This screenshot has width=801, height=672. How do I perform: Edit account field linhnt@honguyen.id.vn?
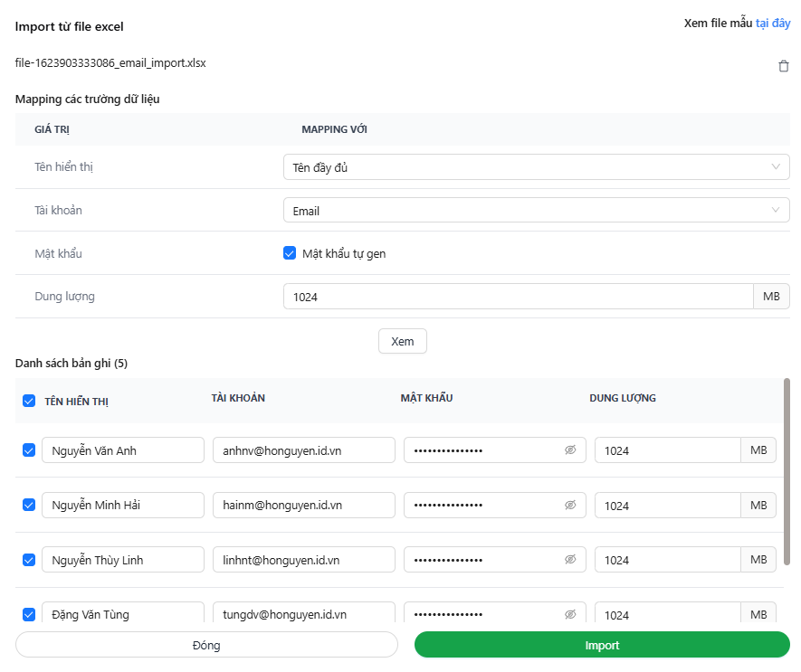(x=304, y=560)
